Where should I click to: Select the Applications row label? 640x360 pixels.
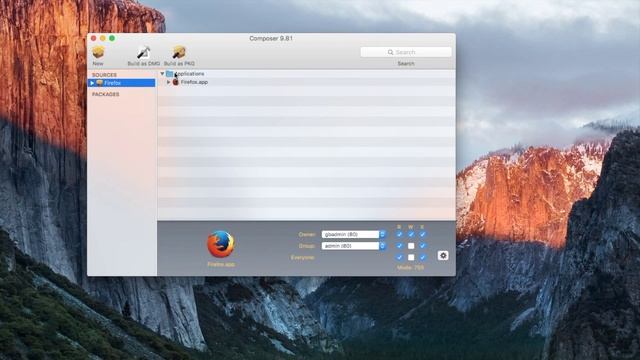pyautogui.click(x=189, y=74)
